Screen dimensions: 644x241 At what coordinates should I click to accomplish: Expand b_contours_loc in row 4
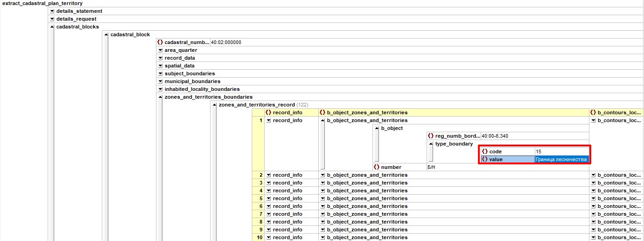point(593,191)
